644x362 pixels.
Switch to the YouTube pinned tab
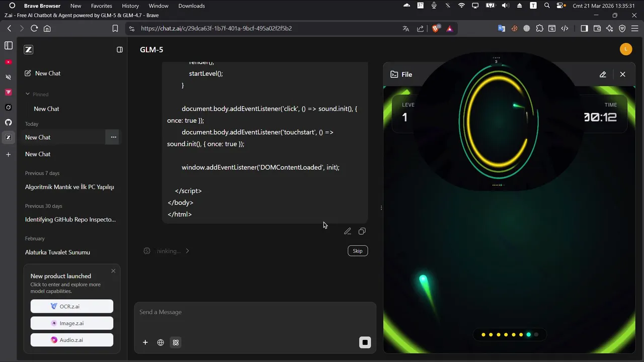[8, 62]
